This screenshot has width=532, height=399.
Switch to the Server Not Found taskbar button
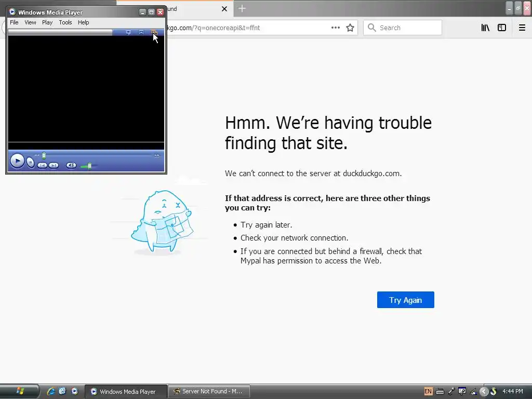[x=209, y=392]
